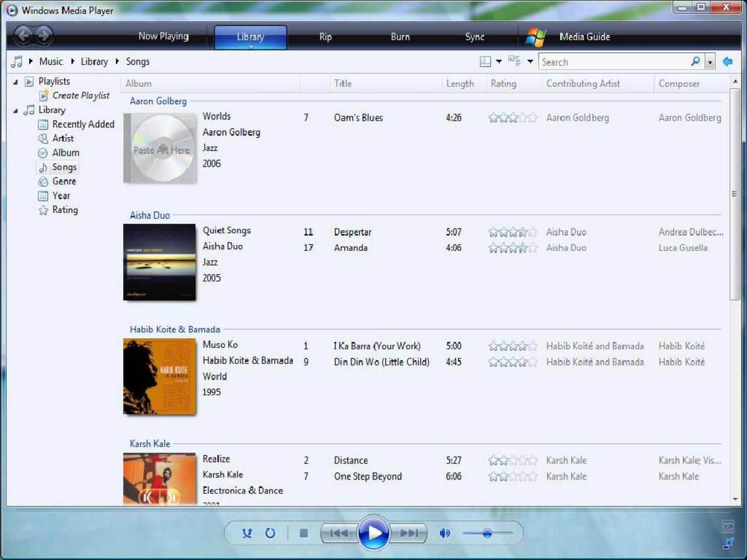
Task: Go back with the Back arrow button
Action: point(23,36)
